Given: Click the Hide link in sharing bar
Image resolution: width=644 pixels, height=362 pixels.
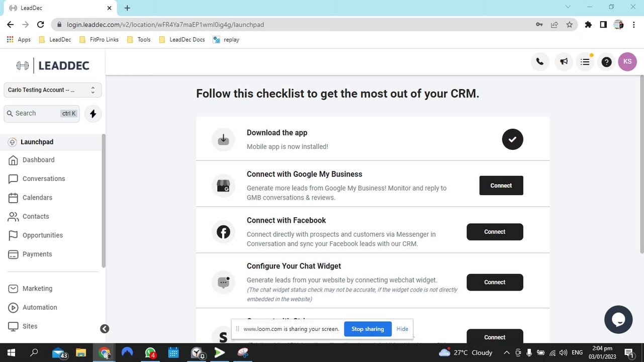Looking at the screenshot, I should [x=402, y=329].
